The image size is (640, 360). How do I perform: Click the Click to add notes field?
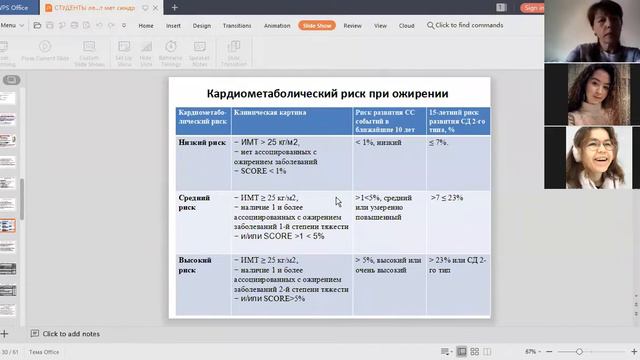click(71, 333)
